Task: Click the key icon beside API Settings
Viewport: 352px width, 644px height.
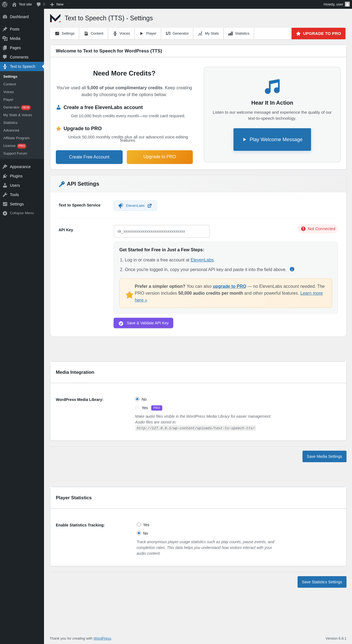Action: (62, 184)
